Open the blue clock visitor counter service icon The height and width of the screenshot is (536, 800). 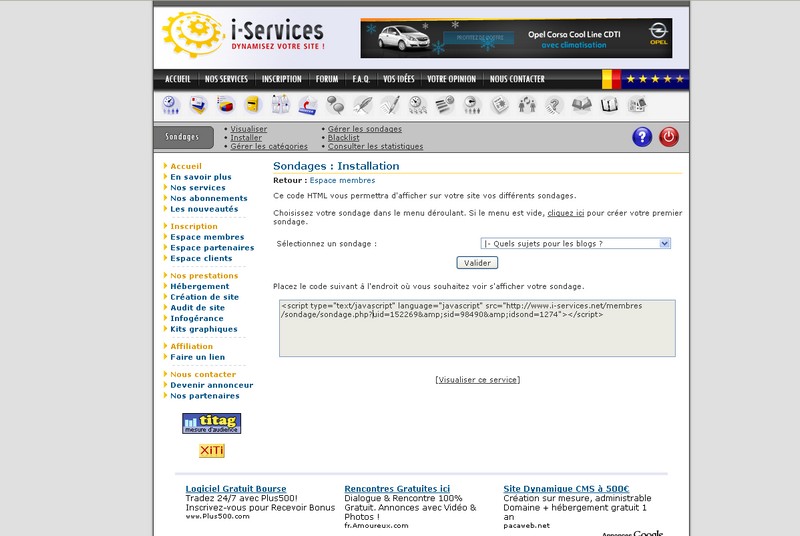(x=171, y=105)
